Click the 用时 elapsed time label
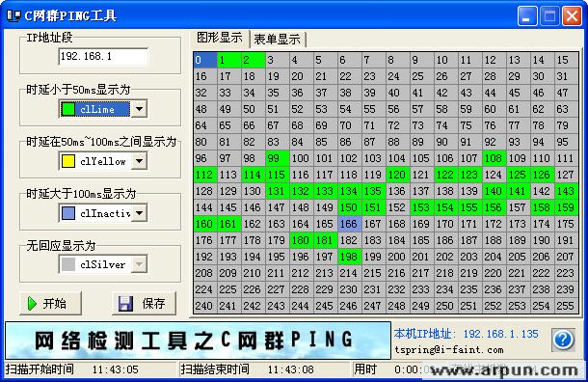The height and width of the screenshot is (382, 588). coord(365,369)
